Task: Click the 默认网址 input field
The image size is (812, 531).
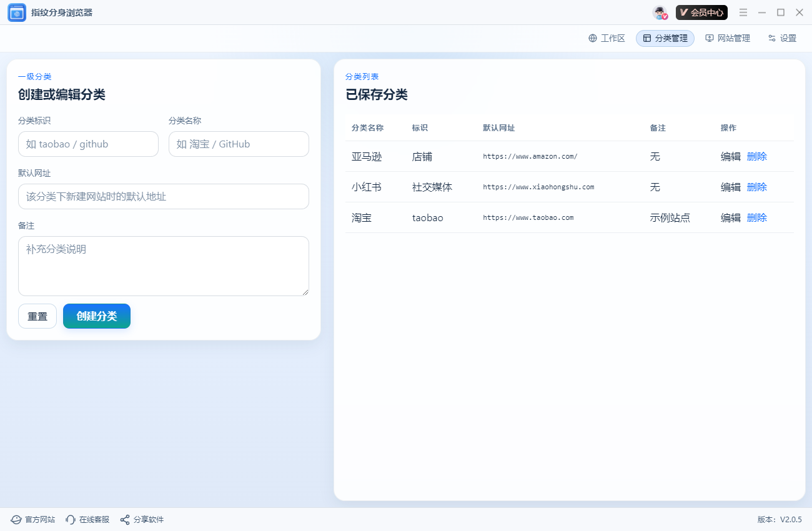Action: [x=164, y=196]
